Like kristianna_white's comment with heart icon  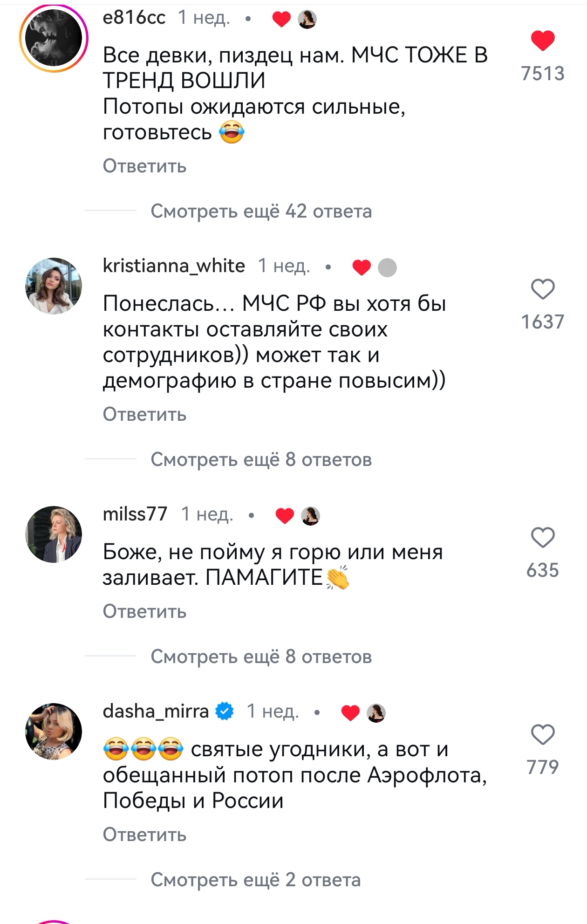(543, 289)
